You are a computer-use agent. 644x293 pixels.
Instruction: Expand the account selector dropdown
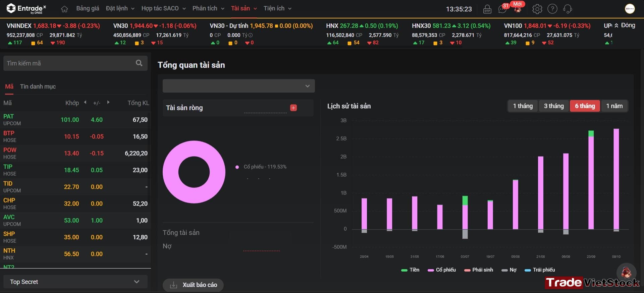coord(239,86)
